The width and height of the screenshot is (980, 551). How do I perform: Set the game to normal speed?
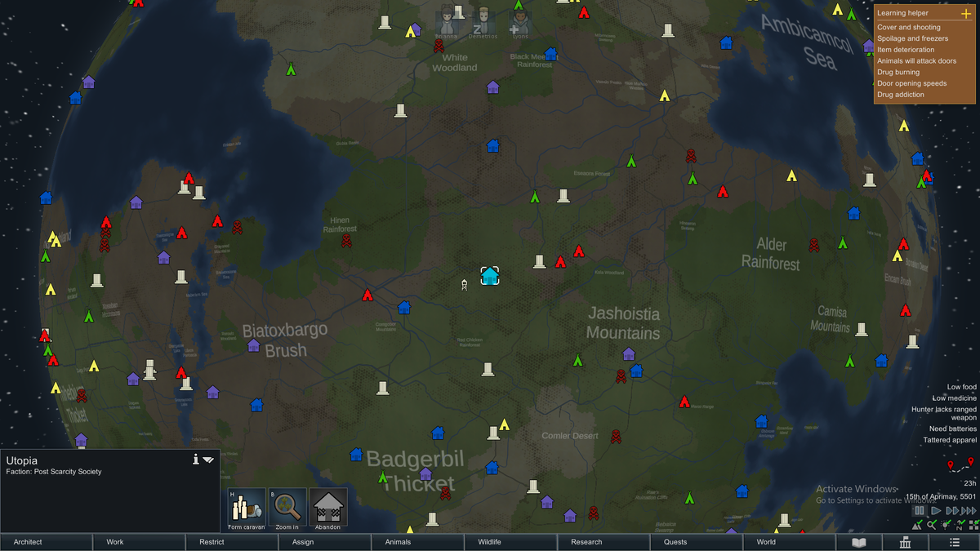[x=936, y=511]
